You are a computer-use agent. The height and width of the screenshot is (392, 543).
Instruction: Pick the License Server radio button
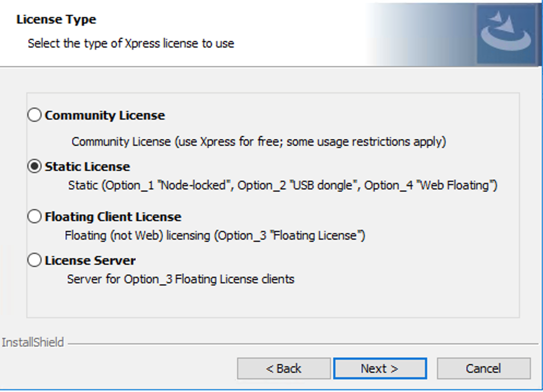coord(34,260)
